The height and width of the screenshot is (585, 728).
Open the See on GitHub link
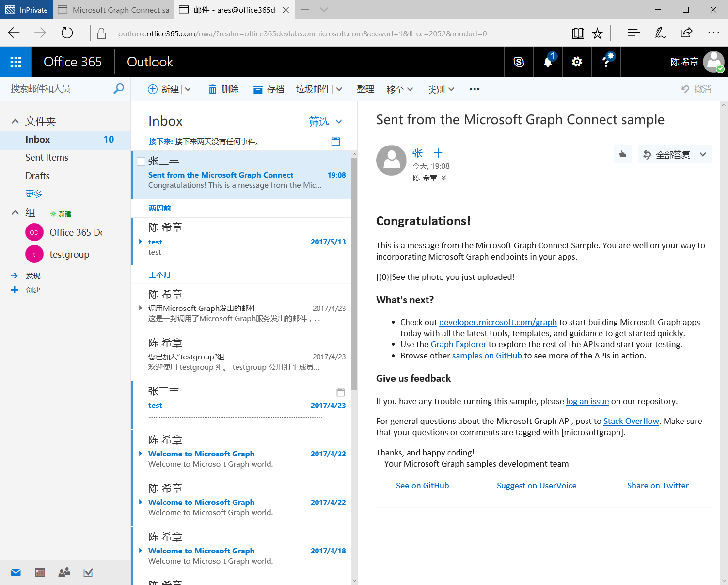coord(422,486)
